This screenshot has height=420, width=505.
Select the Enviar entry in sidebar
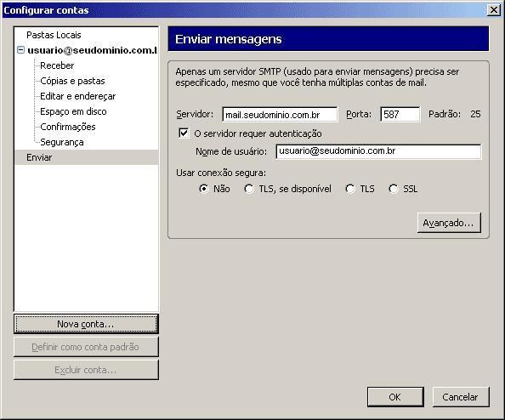87,157
